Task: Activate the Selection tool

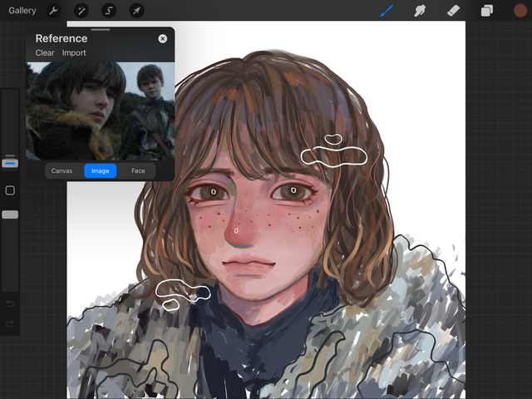Action: click(109, 11)
